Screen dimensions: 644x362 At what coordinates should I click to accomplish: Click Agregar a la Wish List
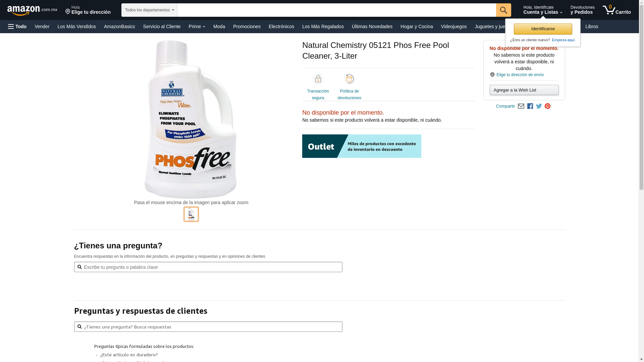524,90
